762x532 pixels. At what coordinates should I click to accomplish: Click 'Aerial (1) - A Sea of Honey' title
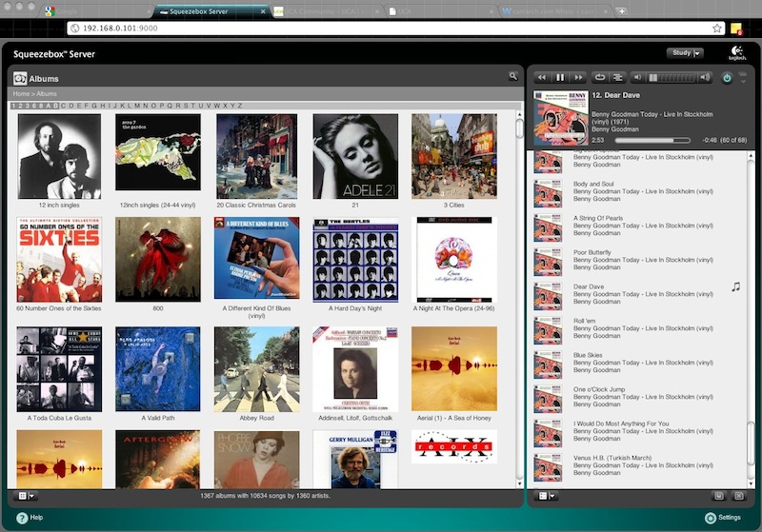coord(454,418)
